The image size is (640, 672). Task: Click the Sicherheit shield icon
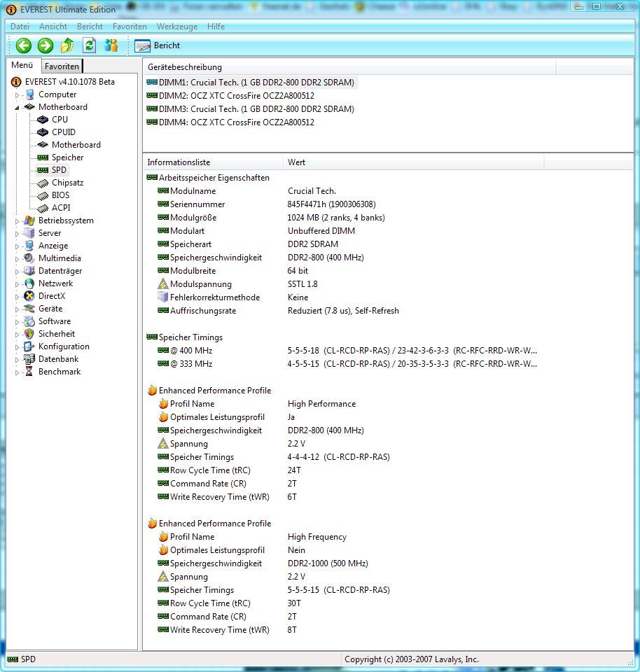pyautogui.click(x=29, y=334)
